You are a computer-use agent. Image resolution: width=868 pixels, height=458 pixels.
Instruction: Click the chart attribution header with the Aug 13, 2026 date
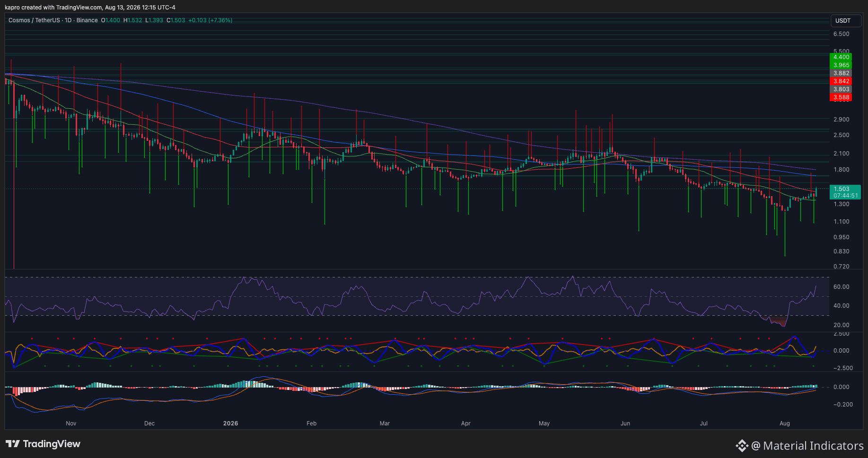click(x=90, y=7)
